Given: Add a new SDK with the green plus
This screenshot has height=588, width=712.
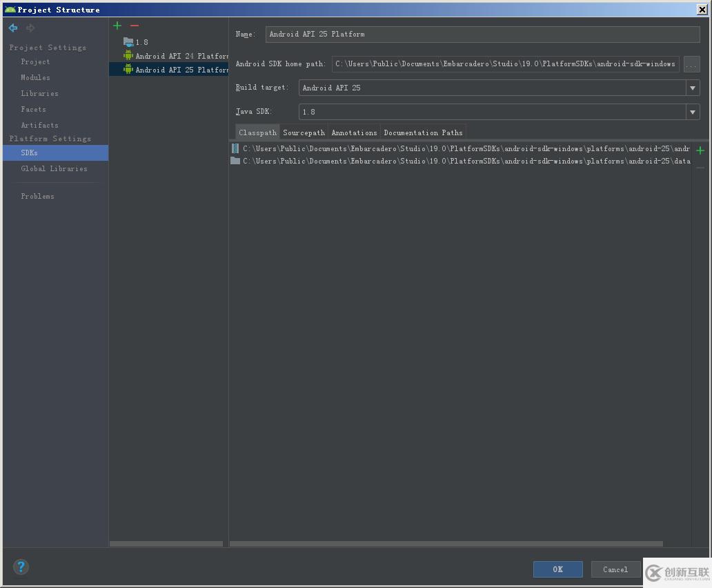Looking at the screenshot, I should 117,26.
